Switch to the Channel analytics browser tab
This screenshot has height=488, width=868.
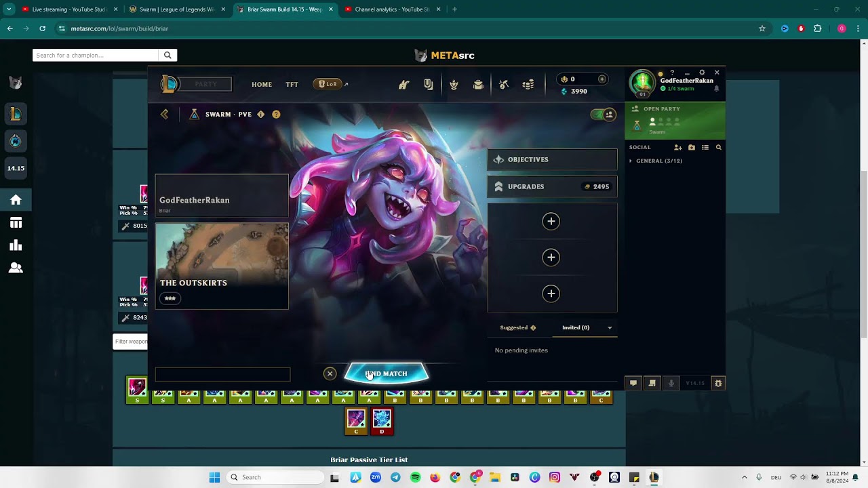392,9
